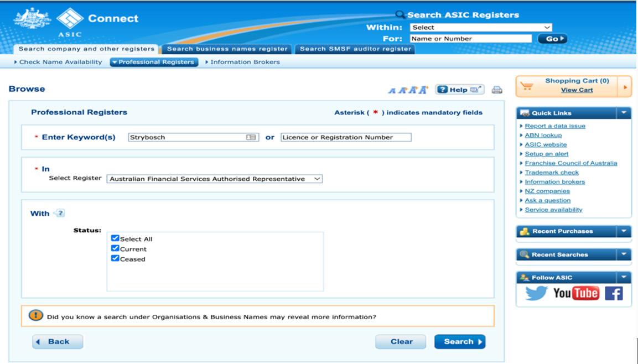This screenshot has height=364, width=638.
Task: Open the Within Select dropdown
Action: 481,27
